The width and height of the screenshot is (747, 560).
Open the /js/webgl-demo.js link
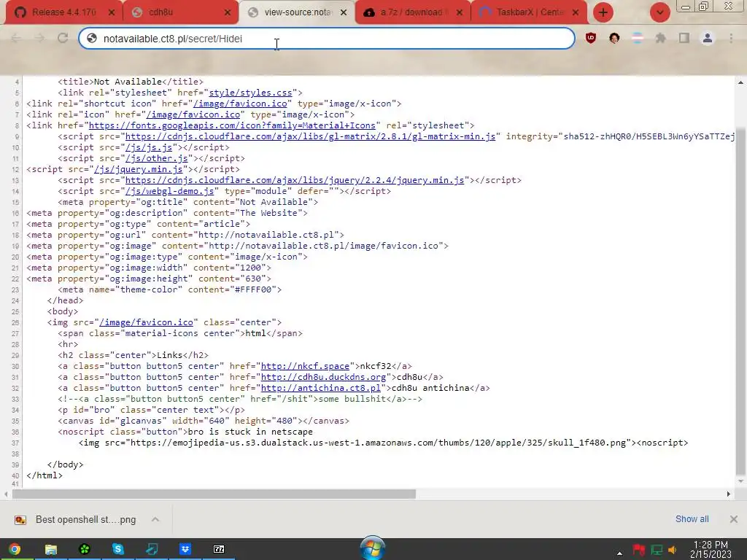(169, 191)
